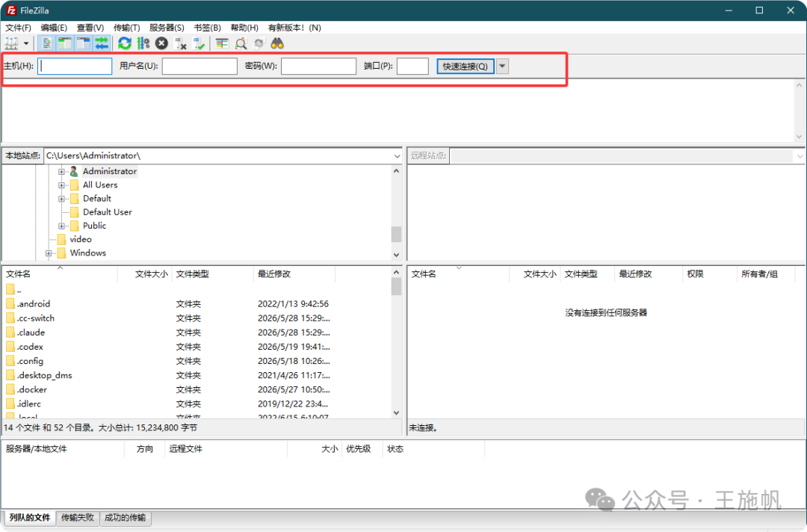Open the 编辑(E) menu
Image resolution: width=807 pixels, height=532 pixels.
(54, 28)
